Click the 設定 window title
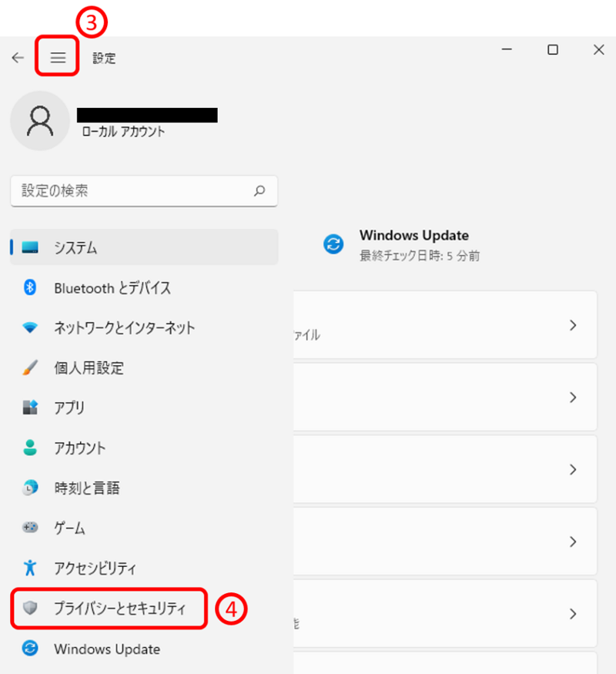This screenshot has width=616, height=674. (x=105, y=58)
